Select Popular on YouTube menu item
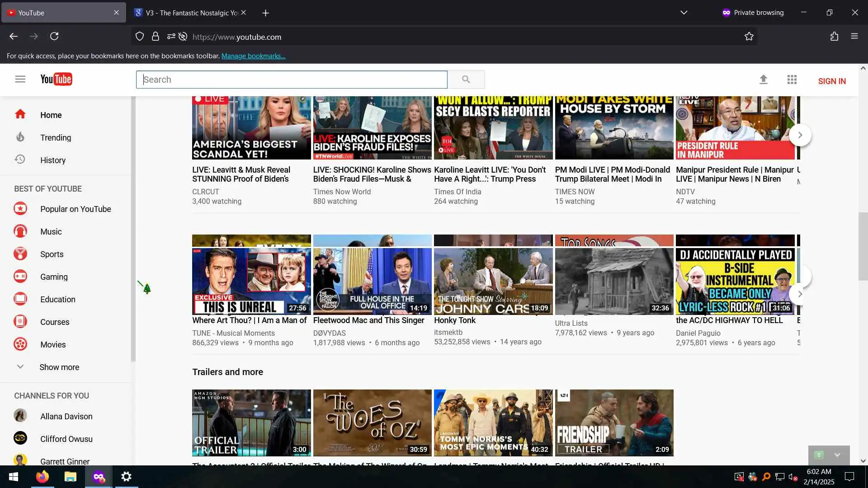 (75, 209)
